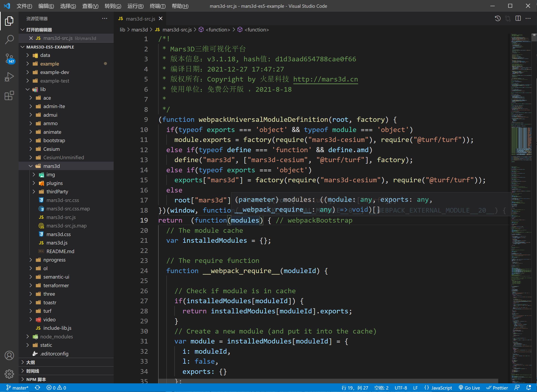Expand the example folder
Screen dimensions: 537x392
(x=66, y=64)
